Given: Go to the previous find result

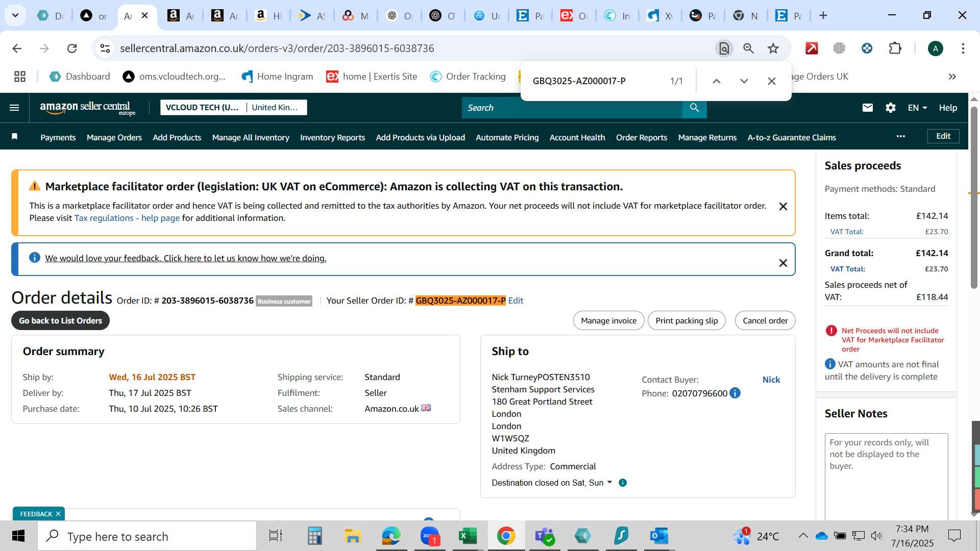Looking at the screenshot, I should click(717, 81).
